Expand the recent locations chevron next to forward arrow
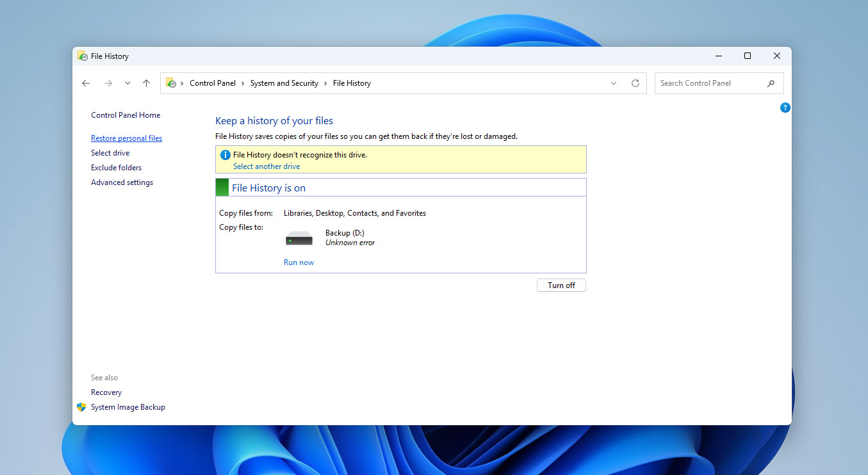The height and width of the screenshot is (475, 868). [x=127, y=83]
